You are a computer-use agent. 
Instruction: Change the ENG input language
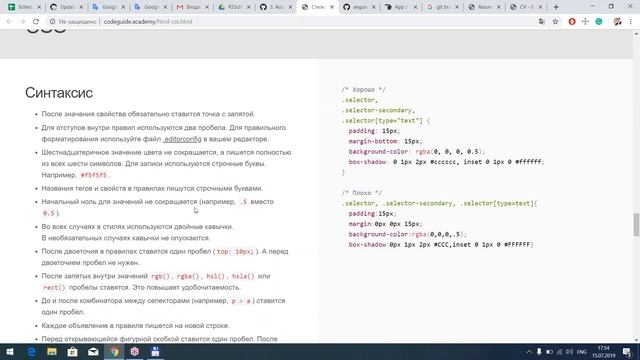(x=582, y=352)
